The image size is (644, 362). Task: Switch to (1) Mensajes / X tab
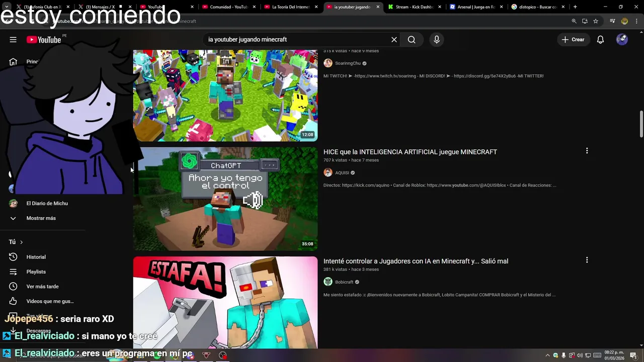(x=104, y=7)
